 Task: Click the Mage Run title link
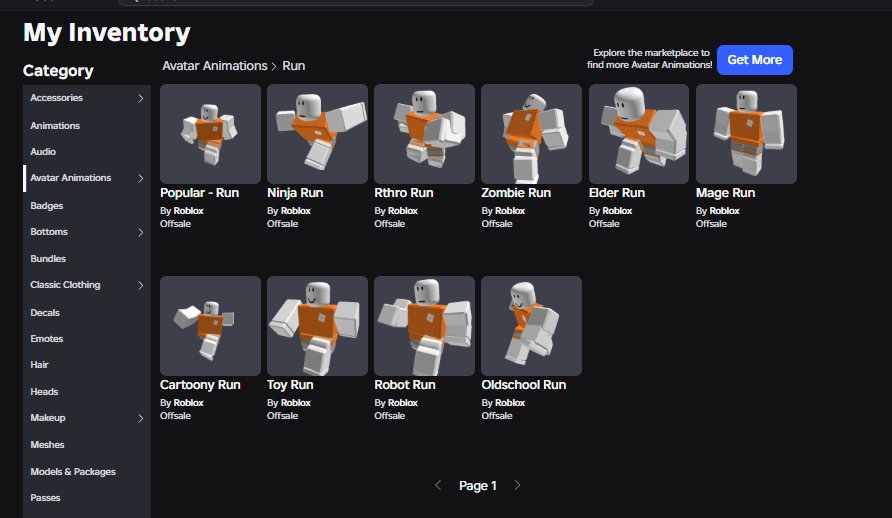[x=725, y=193]
